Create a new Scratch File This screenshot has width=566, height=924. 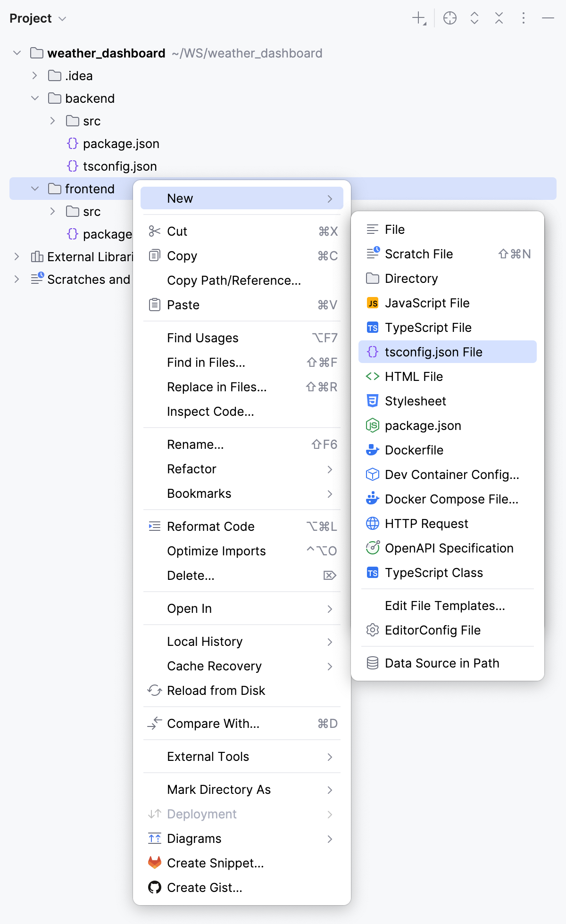pos(448,254)
